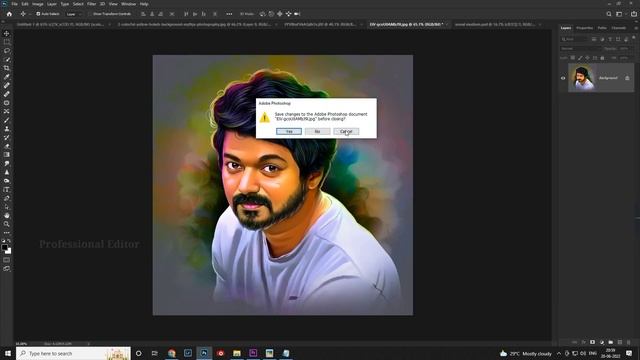
Task: Select the Rectangular Marquee tool
Action: [x=7, y=42]
